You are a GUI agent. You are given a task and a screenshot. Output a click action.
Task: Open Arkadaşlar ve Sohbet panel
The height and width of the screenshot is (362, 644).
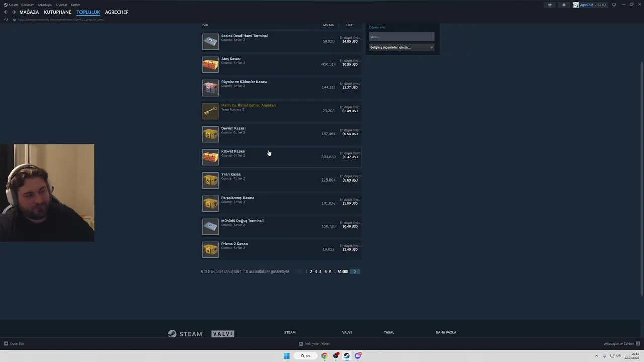(621, 344)
